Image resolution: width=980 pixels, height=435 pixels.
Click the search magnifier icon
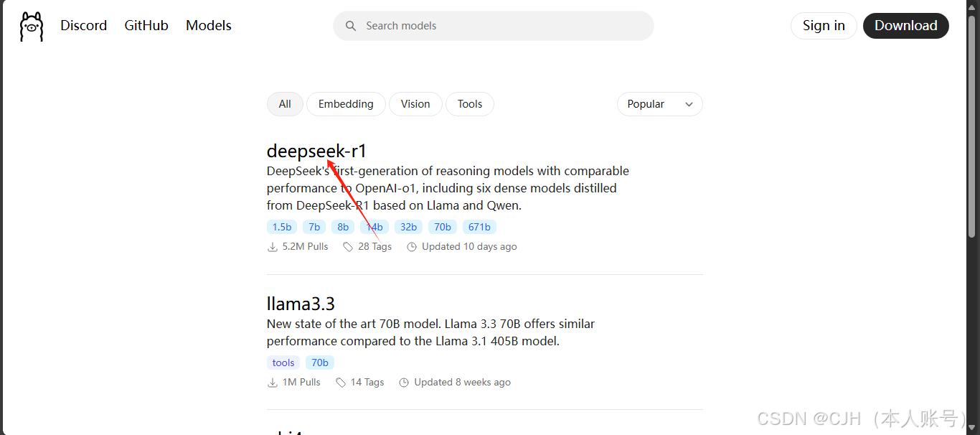pyautogui.click(x=351, y=26)
